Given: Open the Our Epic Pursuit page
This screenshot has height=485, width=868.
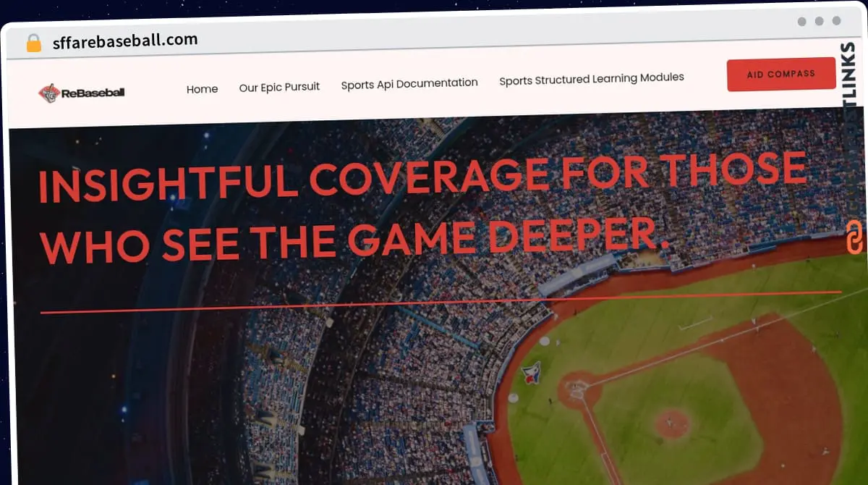Looking at the screenshot, I should click(279, 87).
